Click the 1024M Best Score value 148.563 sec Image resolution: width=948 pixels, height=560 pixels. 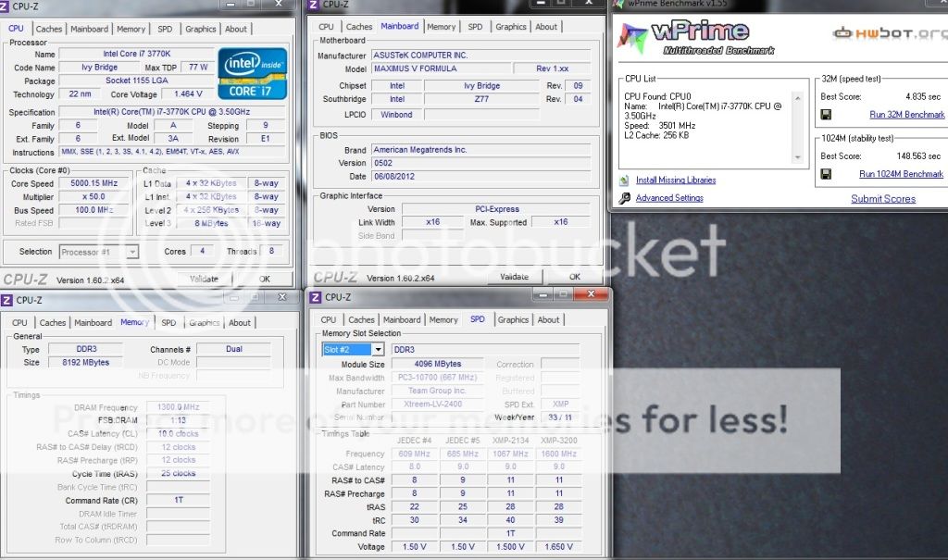click(917, 156)
